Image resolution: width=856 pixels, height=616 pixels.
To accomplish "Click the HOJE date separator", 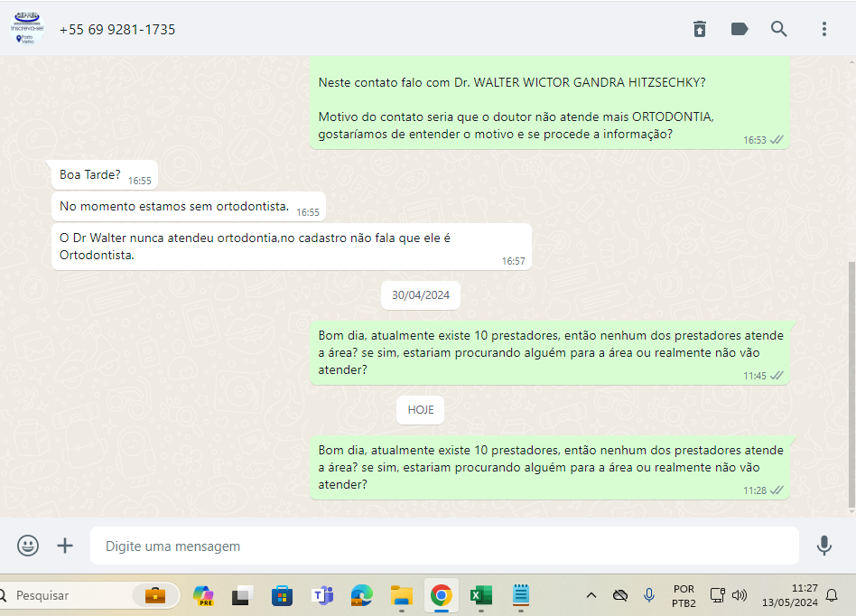I will [x=421, y=409].
